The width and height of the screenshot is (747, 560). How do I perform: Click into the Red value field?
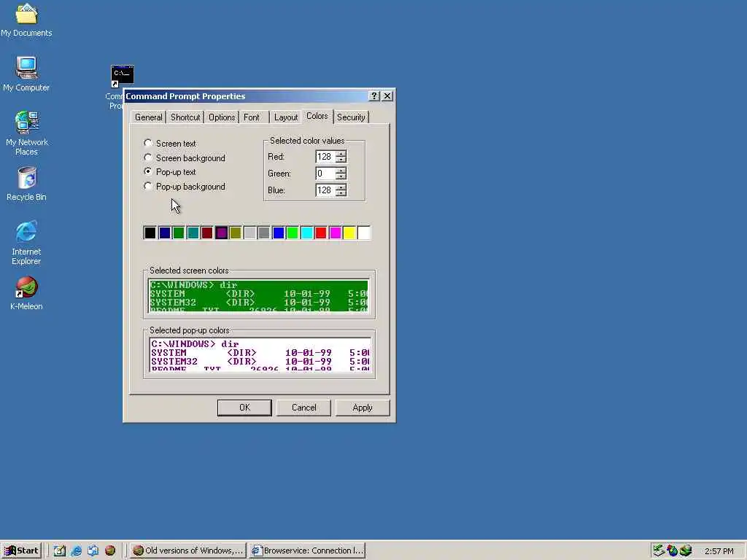(x=326, y=157)
